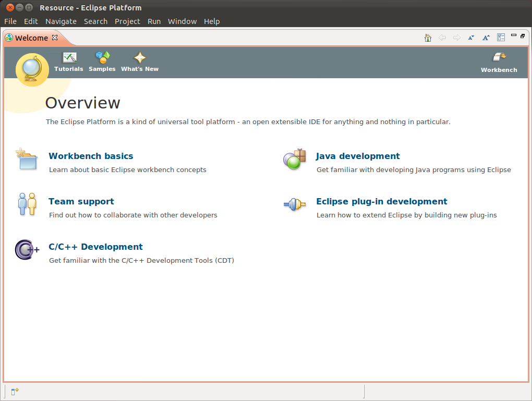Open the Tutorials page icon
This screenshot has width=532, height=401.
[x=69, y=58]
